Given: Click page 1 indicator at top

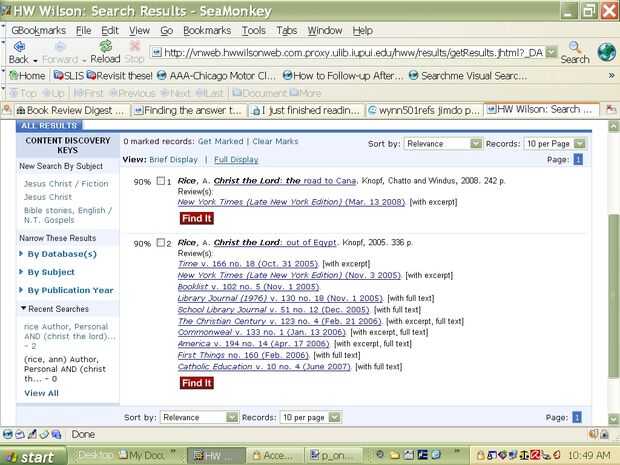Looking at the screenshot, I should [x=578, y=160].
